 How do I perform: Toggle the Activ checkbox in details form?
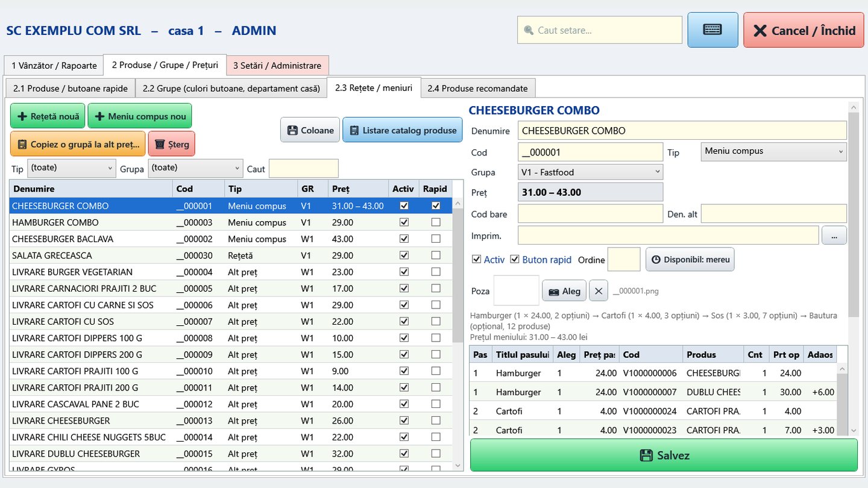pos(477,260)
